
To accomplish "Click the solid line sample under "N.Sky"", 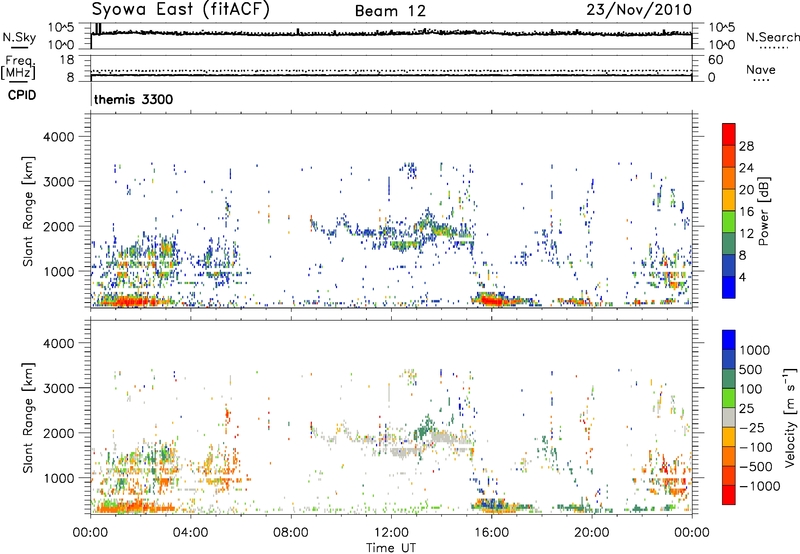I will click(x=19, y=47).
